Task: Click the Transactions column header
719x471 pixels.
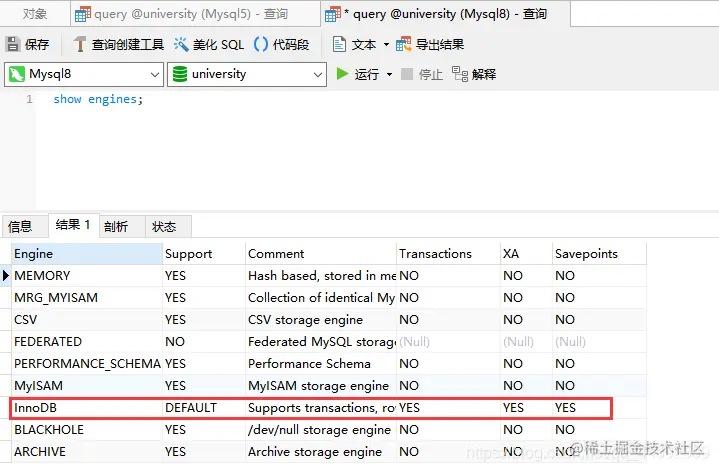Action: point(448,254)
